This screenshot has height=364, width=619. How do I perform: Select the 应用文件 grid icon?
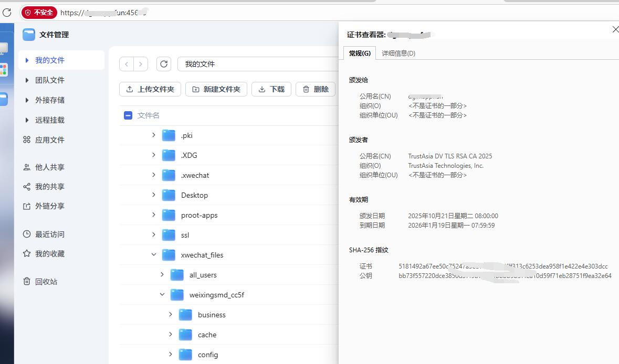point(25,140)
